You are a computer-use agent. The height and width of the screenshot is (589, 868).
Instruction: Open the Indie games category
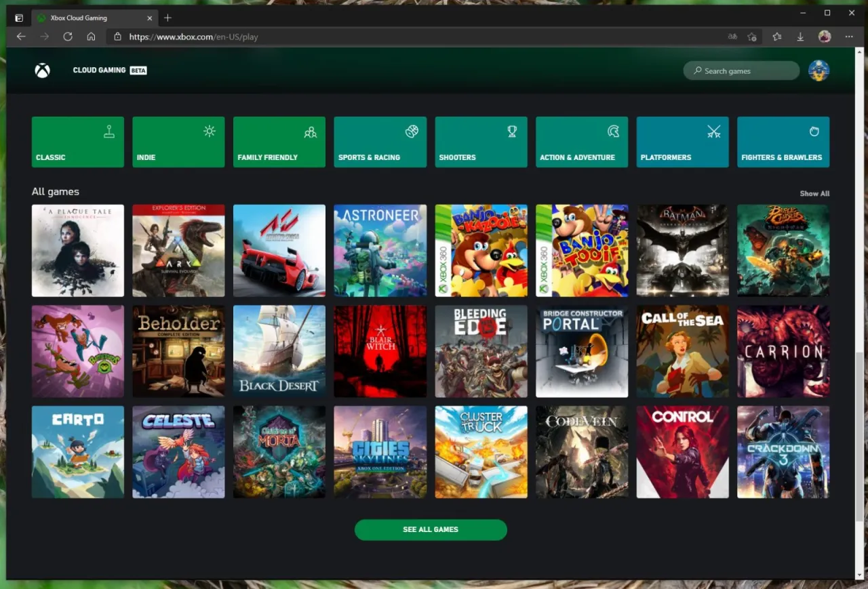tap(178, 142)
